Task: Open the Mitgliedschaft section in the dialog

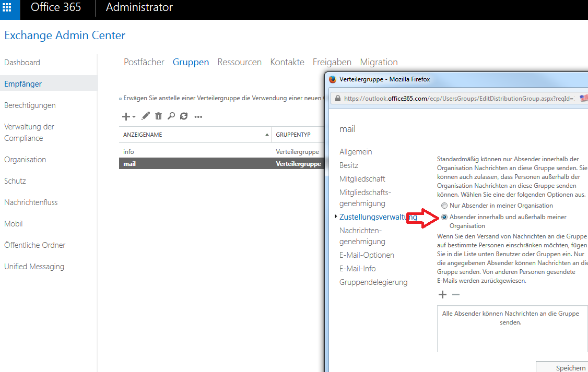Action: point(362,178)
